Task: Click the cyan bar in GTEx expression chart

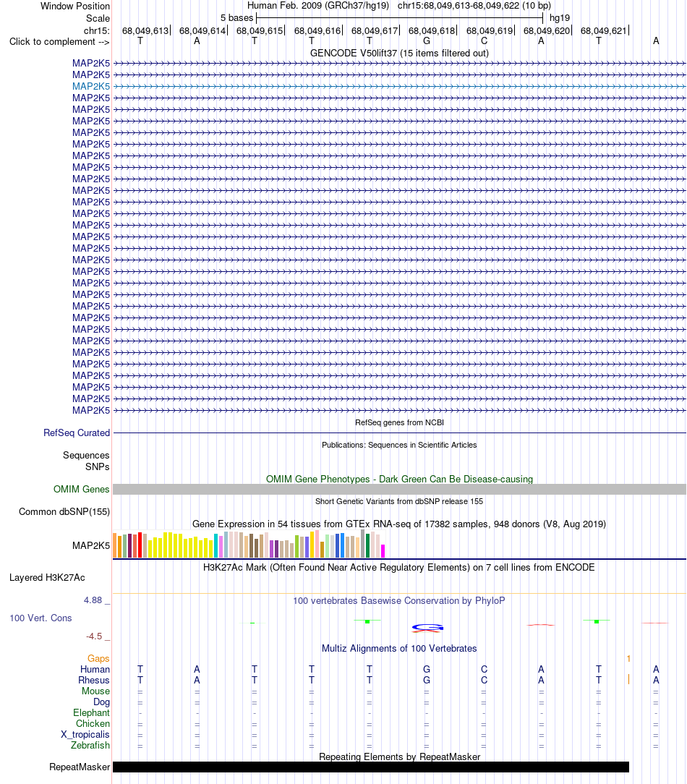Action: click(x=216, y=545)
